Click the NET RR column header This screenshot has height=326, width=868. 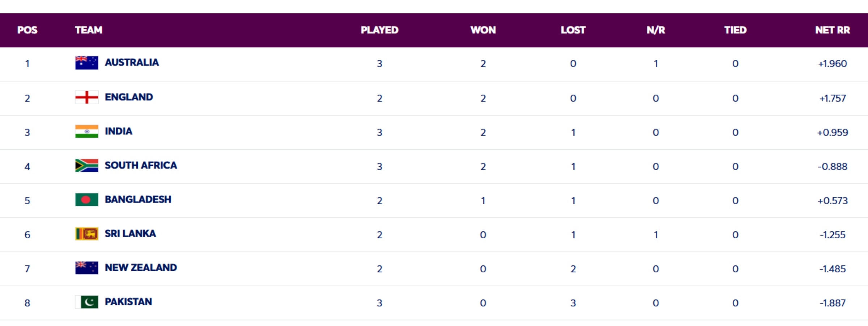pos(832,30)
